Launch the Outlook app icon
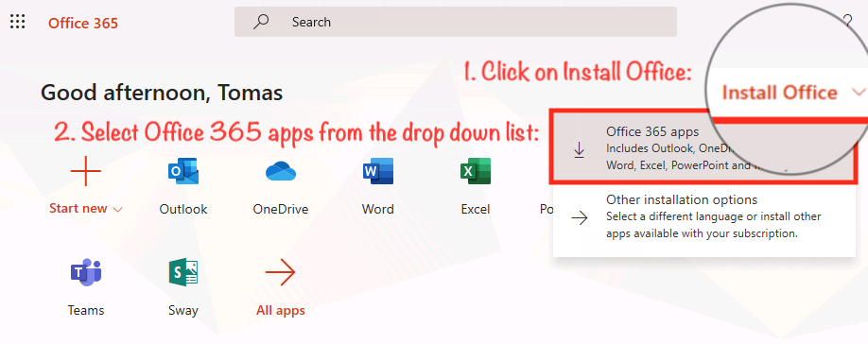Viewport: 868px width, 344px height. click(x=183, y=171)
